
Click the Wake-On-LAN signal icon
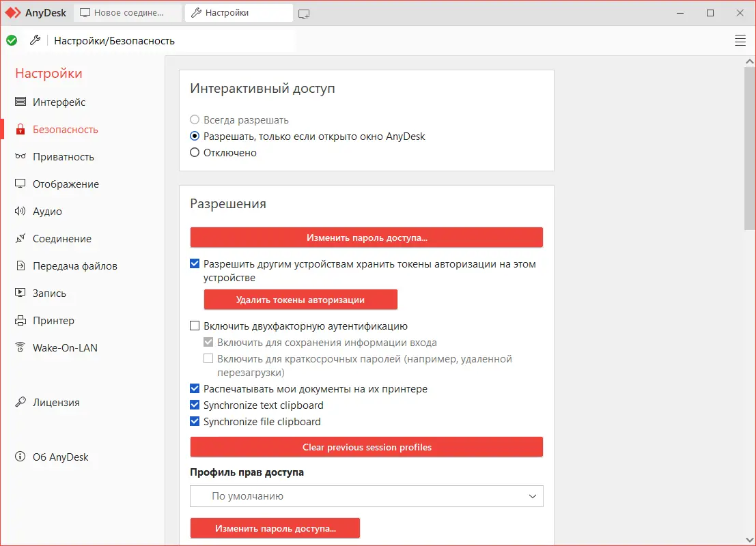coord(20,347)
